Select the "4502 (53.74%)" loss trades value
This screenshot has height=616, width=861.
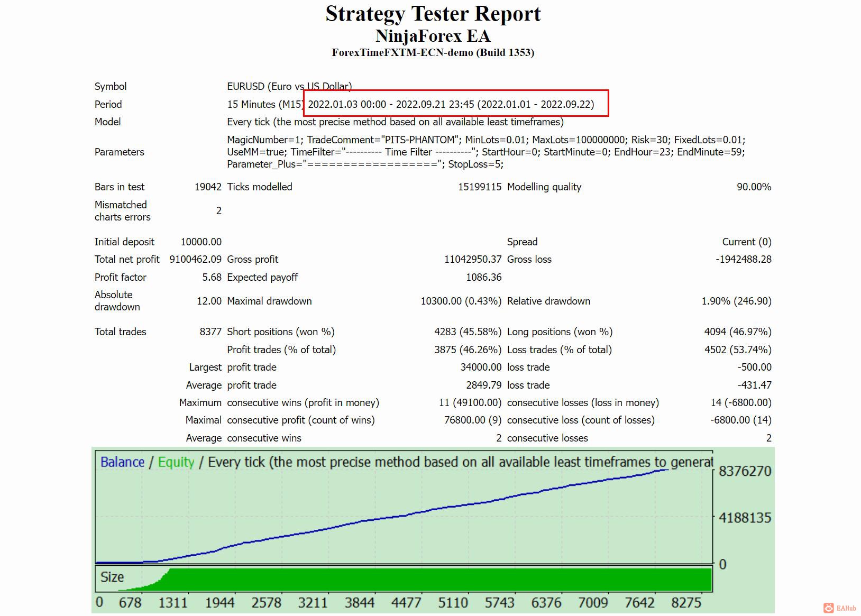(x=738, y=350)
